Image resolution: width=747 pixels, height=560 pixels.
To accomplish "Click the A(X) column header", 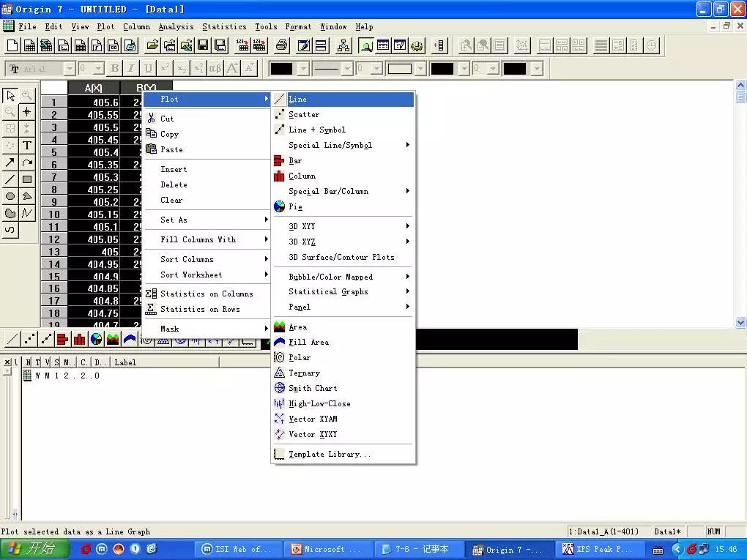I will click(94, 88).
